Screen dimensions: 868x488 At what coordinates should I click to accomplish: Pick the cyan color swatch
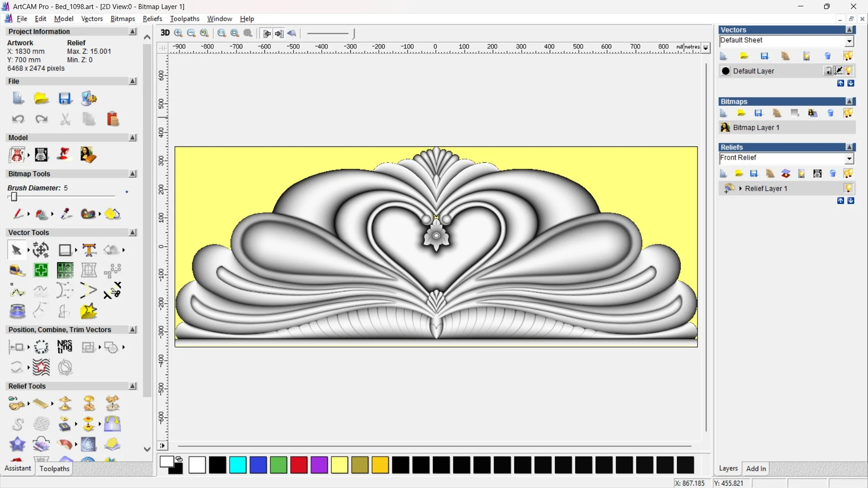click(x=238, y=465)
